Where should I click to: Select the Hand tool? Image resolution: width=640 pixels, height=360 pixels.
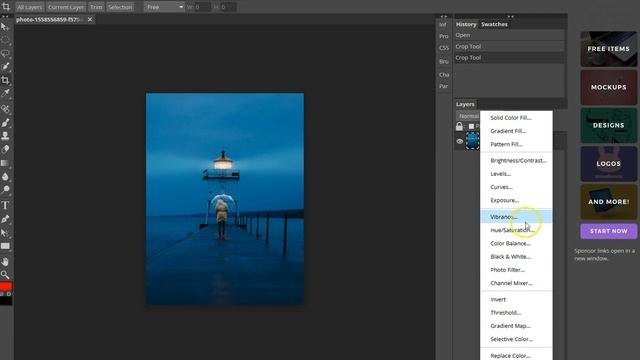pyautogui.click(x=5, y=262)
